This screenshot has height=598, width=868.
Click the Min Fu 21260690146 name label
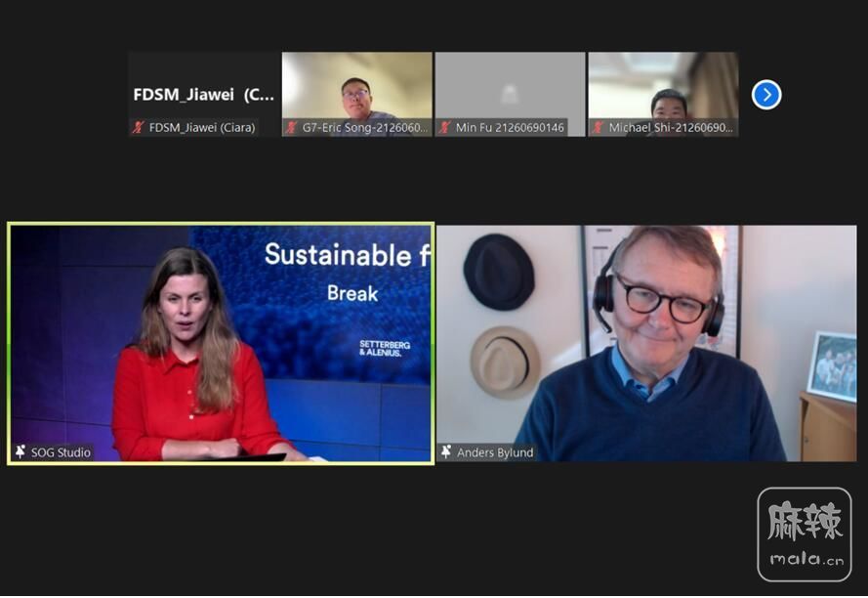coord(510,128)
